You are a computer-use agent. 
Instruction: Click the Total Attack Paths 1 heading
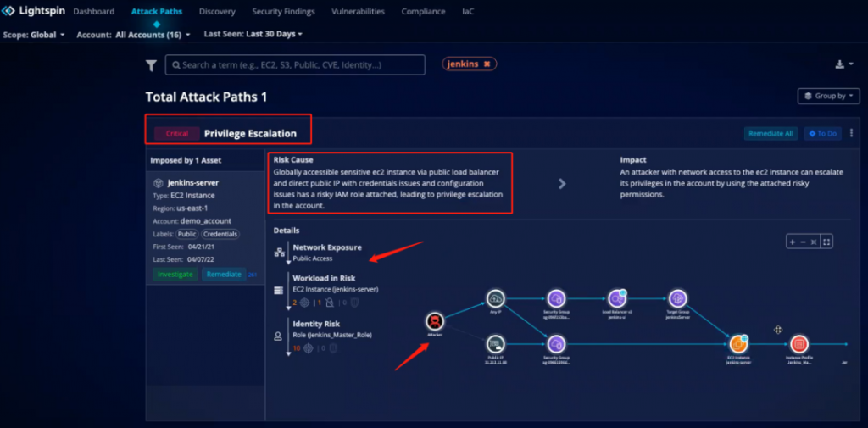pos(207,97)
